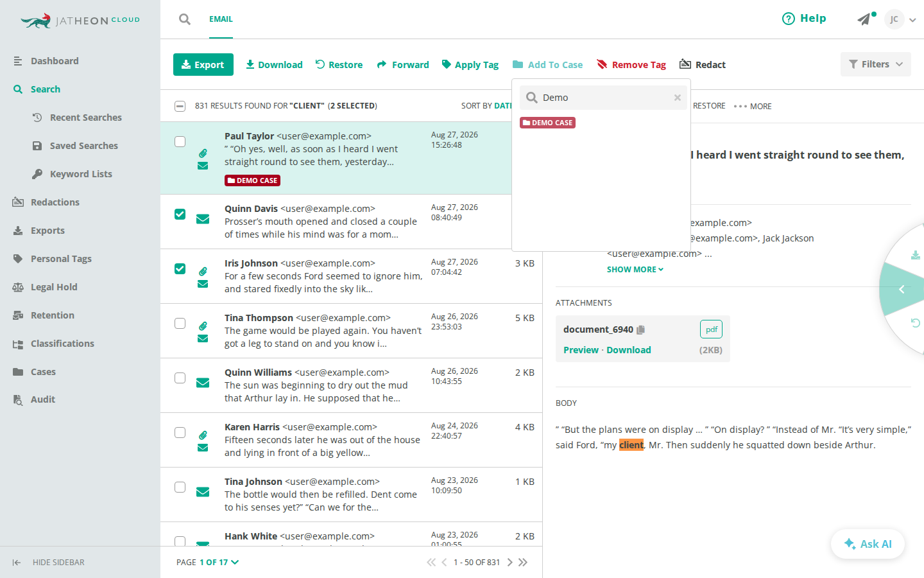Screen dimensions: 924x578
Task: Open the MORE actions menu
Action: pyautogui.click(x=753, y=106)
